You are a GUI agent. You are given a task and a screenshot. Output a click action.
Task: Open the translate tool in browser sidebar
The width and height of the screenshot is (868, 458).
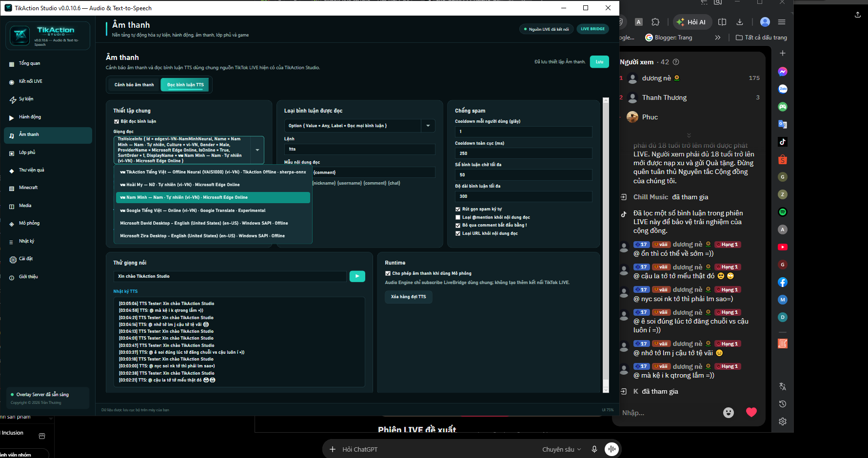tap(783, 386)
